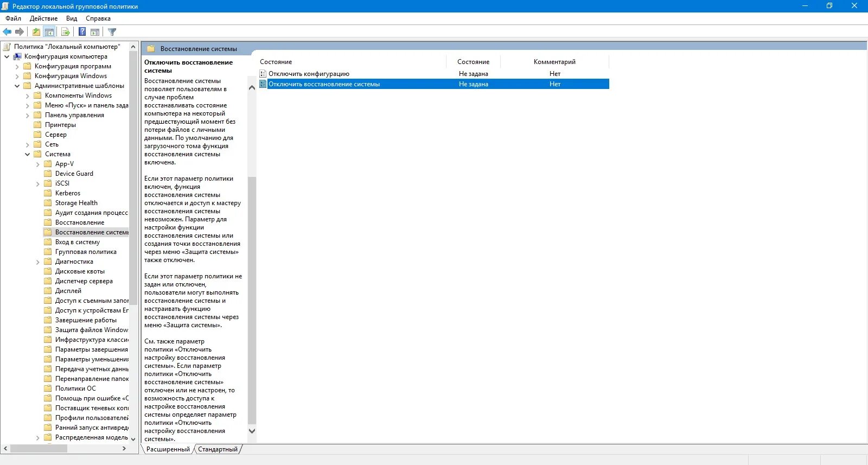Click the Up one level folder icon
Viewport: 868px width, 465px height.
(36, 32)
